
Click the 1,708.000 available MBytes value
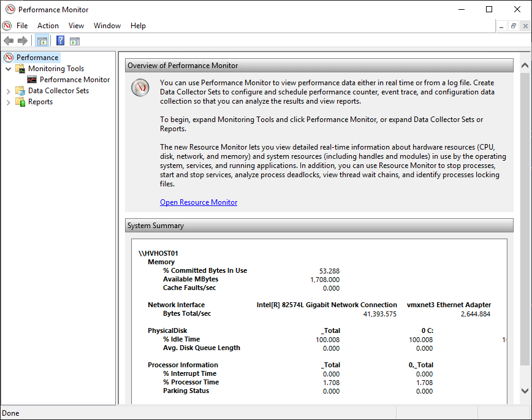pyautogui.click(x=325, y=280)
